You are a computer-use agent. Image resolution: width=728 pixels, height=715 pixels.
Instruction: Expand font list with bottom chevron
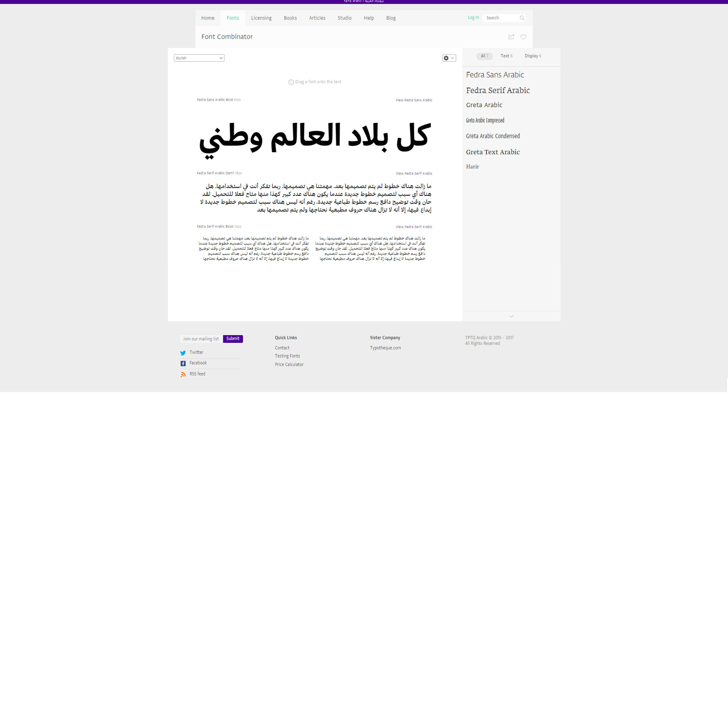(x=511, y=316)
